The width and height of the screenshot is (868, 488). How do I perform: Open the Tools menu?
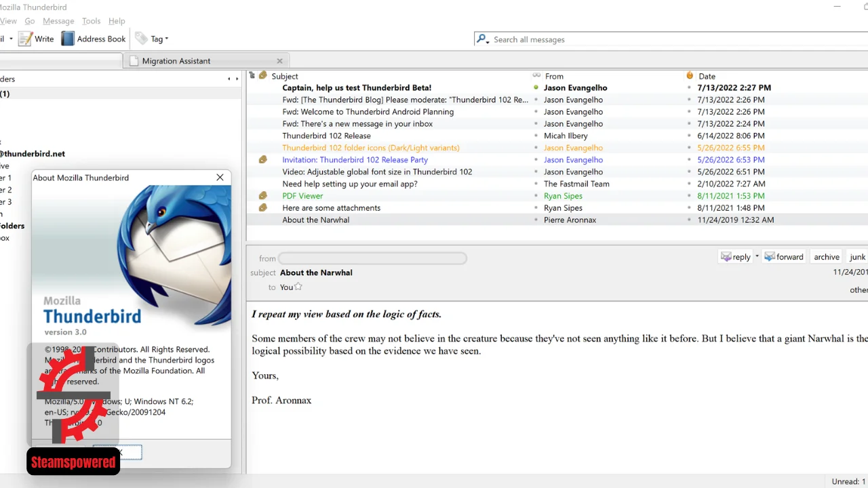pyautogui.click(x=91, y=21)
